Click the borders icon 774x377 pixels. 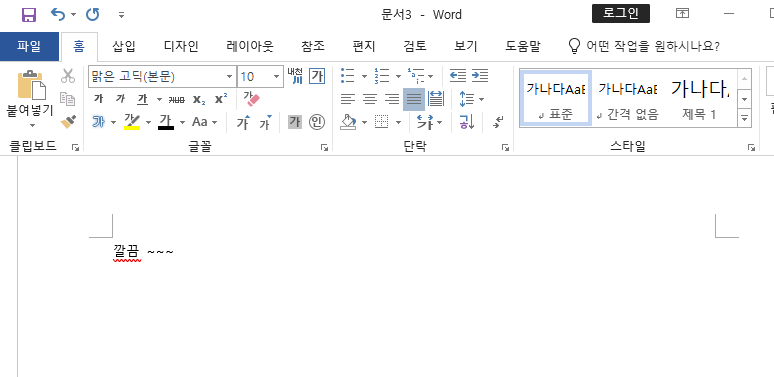382,122
